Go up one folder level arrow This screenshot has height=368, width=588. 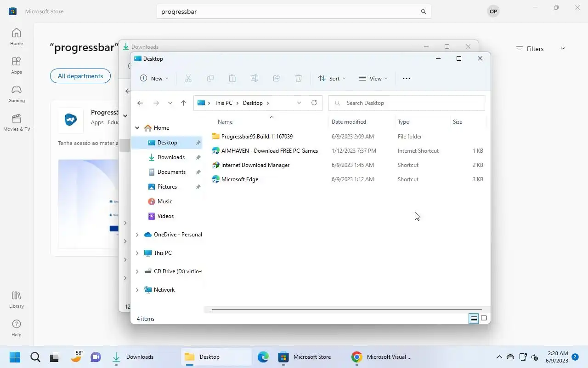tap(183, 103)
